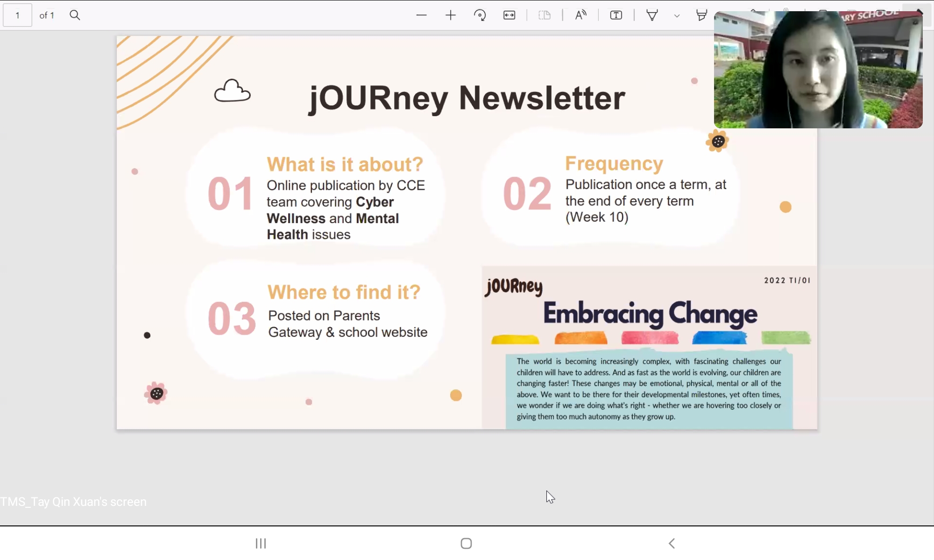Click the 'Where to find it?' heading

coord(344,292)
